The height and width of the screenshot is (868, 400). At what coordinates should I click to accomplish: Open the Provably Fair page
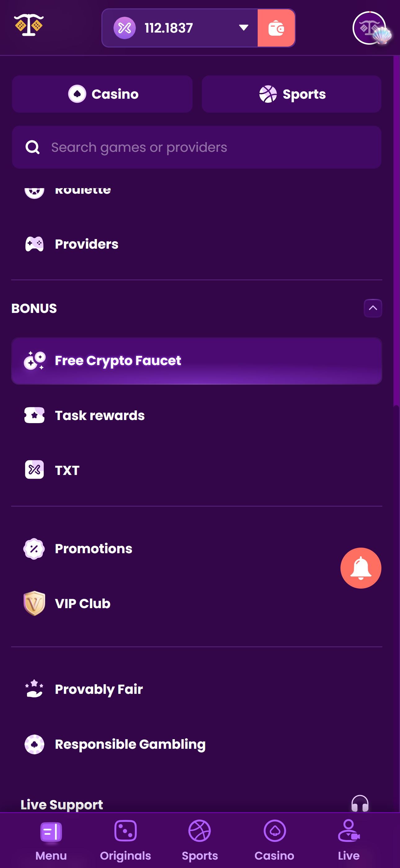[99, 689]
